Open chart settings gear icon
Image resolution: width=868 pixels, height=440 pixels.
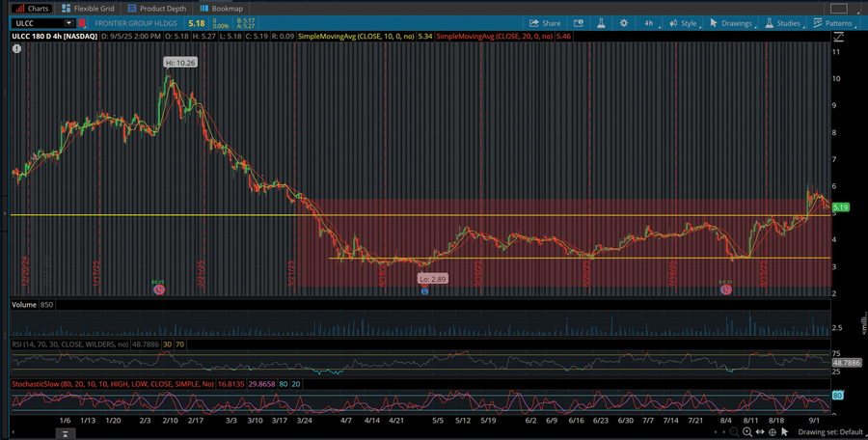(624, 22)
